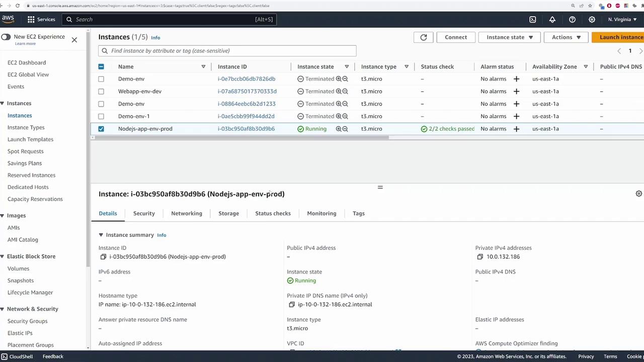Toggle the New EC2 Experience switch
Viewport: 644px width, 362px height.
pos(6,37)
